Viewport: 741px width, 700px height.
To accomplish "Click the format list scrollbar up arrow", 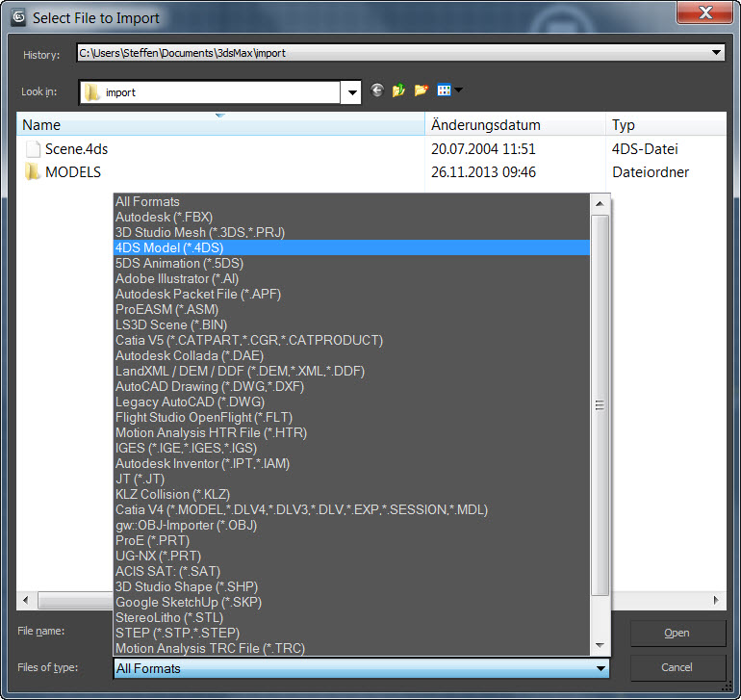I will [x=600, y=202].
